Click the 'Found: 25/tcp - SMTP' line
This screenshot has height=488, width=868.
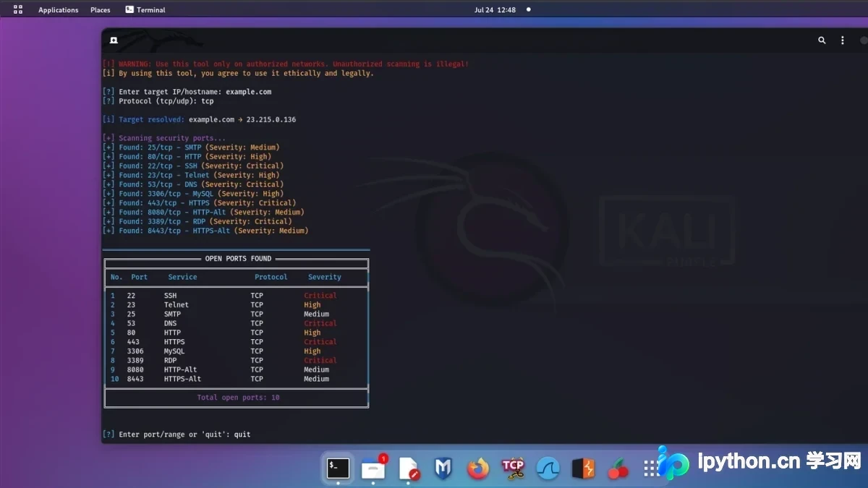(x=191, y=147)
